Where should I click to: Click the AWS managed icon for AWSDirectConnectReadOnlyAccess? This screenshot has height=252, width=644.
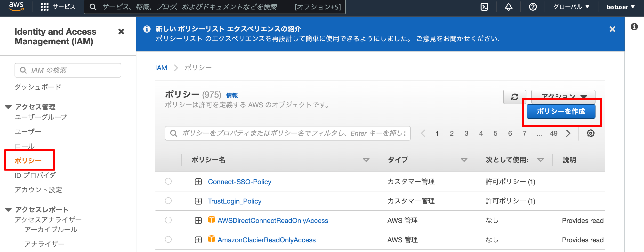point(211,220)
